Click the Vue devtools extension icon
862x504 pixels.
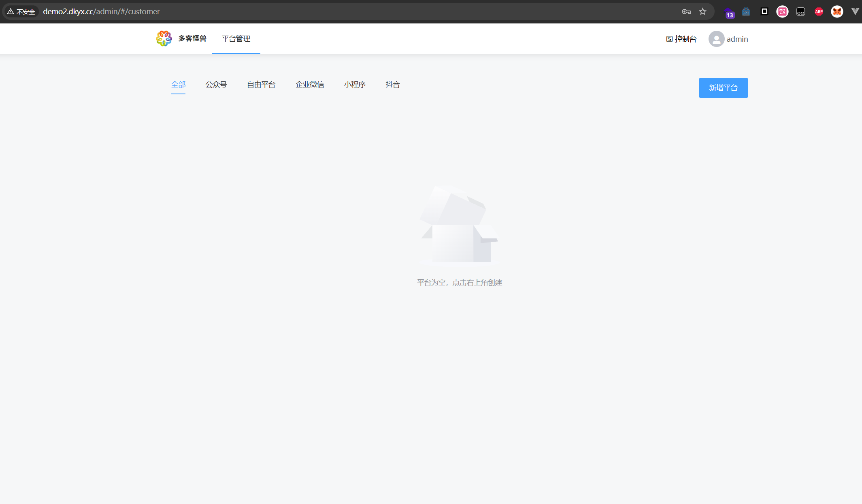pyautogui.click(x=855, y=11)
